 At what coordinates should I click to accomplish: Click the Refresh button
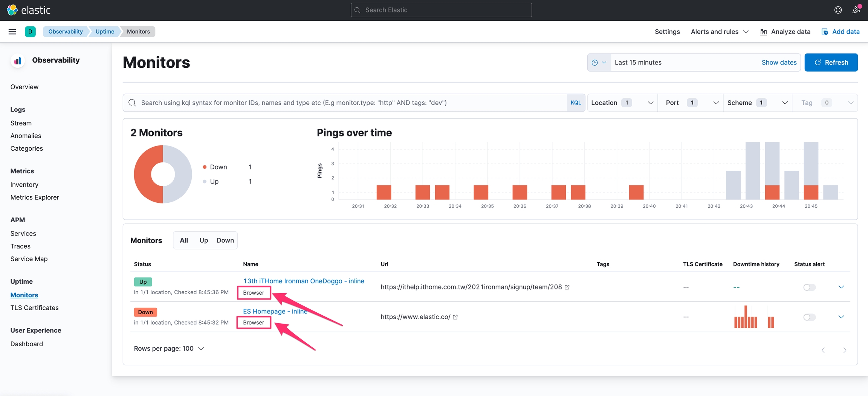pos(831,63)
